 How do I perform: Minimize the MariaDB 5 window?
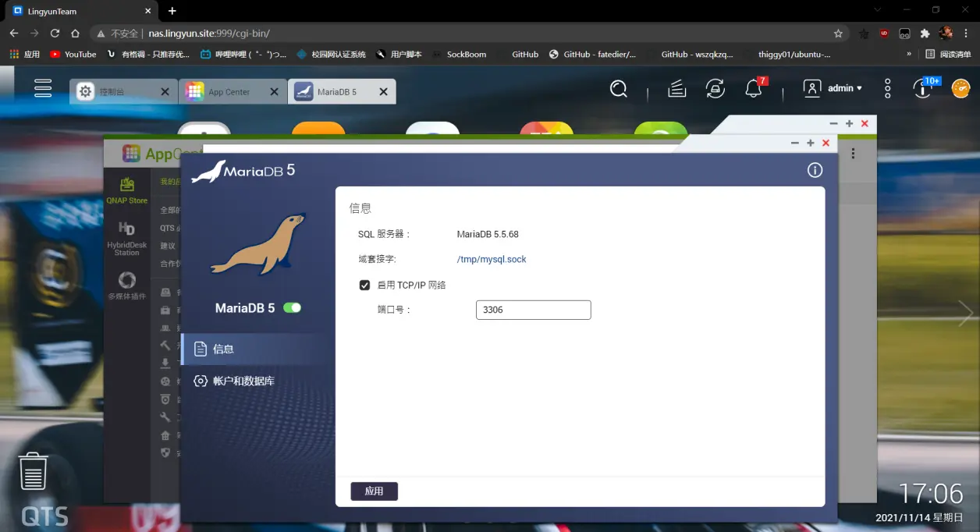795,144
